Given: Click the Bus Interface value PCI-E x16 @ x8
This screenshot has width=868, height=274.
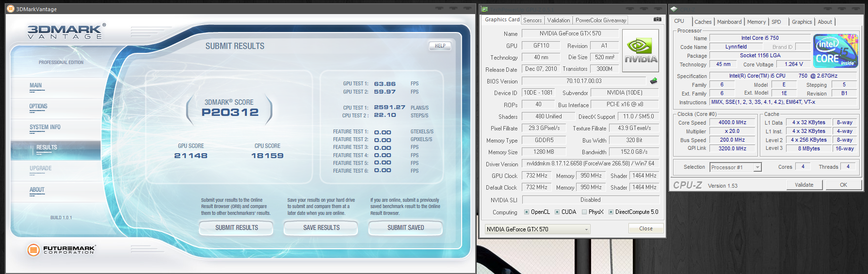Looking at the screenshot, I should pos(625,104).
